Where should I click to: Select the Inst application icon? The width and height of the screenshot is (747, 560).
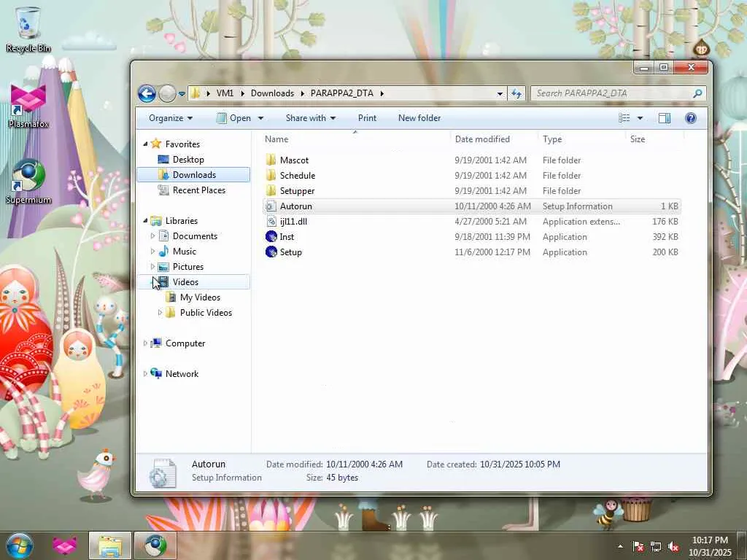click(x=271, y=237)
